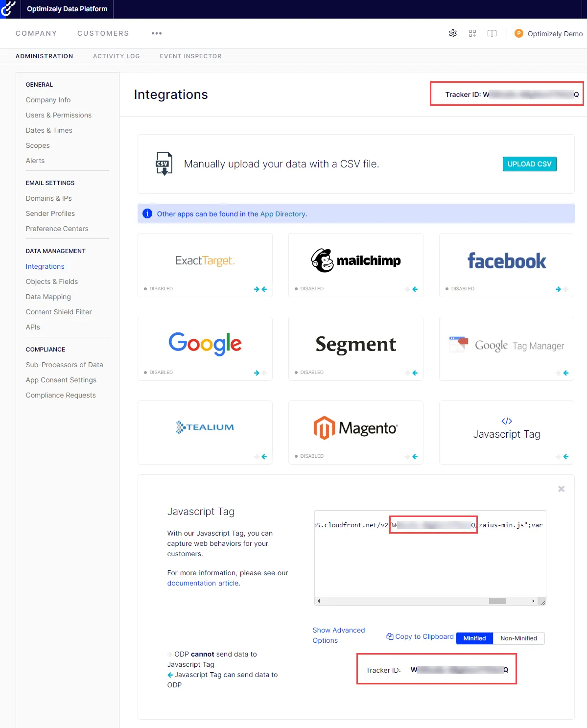Click the Optimizely logo icon
Viewport: 587px width, 728px height.
8,9
